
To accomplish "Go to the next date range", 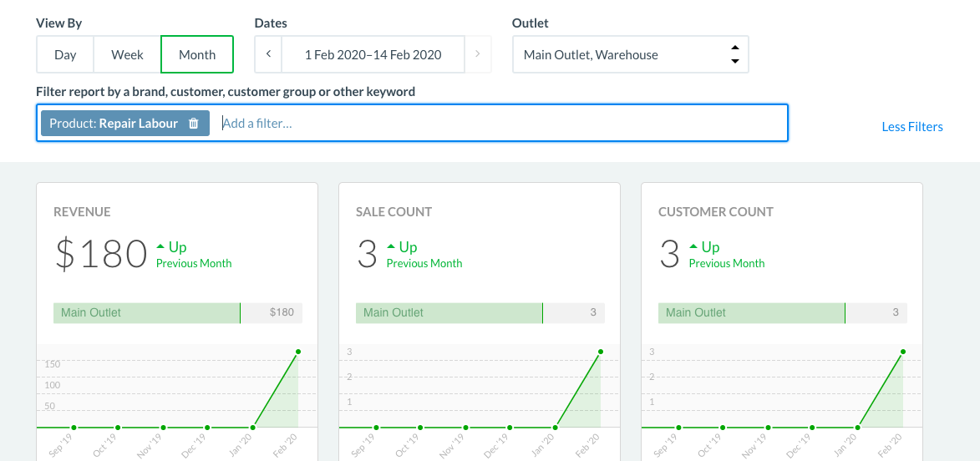I will [478, 54].
